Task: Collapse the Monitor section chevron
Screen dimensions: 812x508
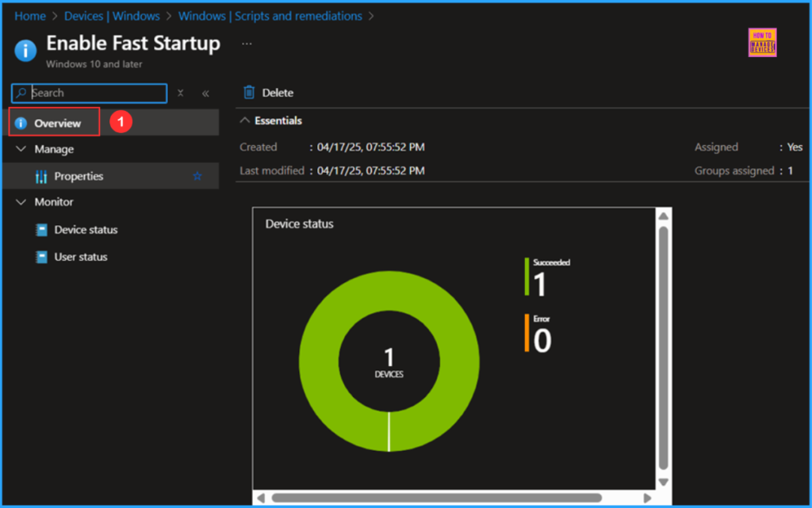Action: (21, 202)
